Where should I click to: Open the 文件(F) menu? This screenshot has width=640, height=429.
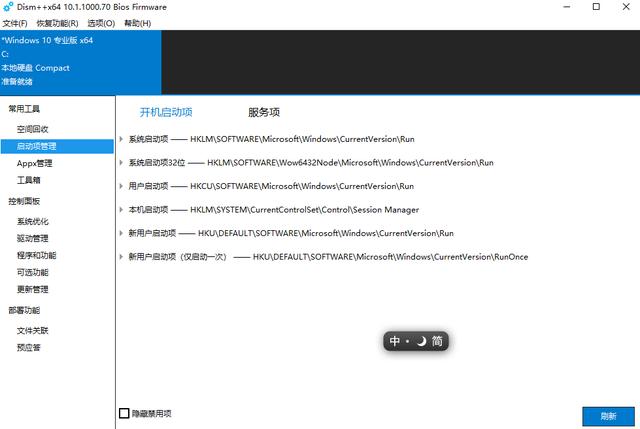[15, 23]
